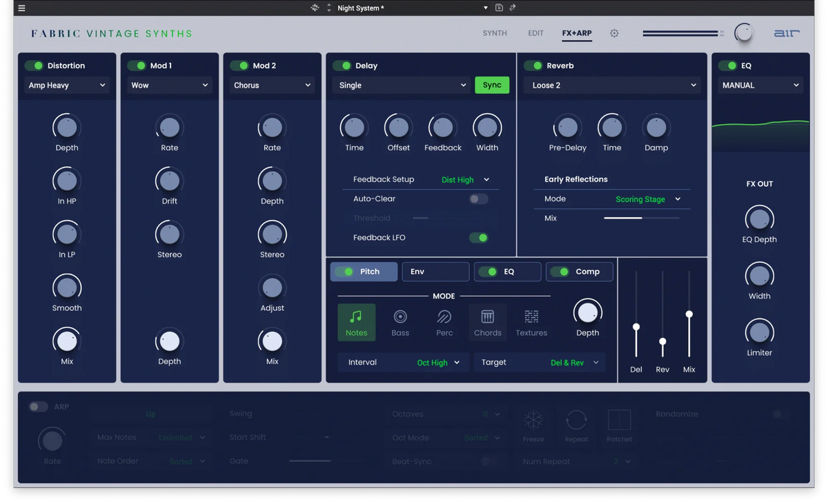Open the Feedback Setup Dist High dropdown
This screenshot has height=504, width=828.
pyautogui.click(x=465, y=179)
